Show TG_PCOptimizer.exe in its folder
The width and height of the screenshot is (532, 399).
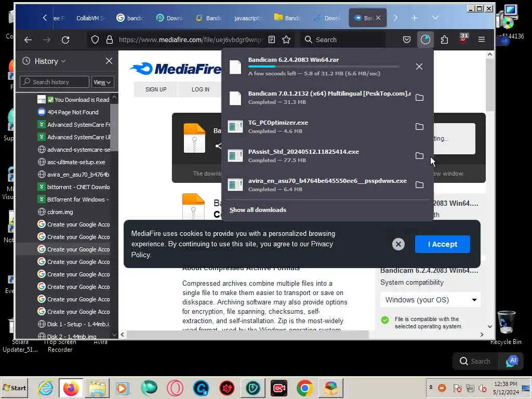coord(419,127)
